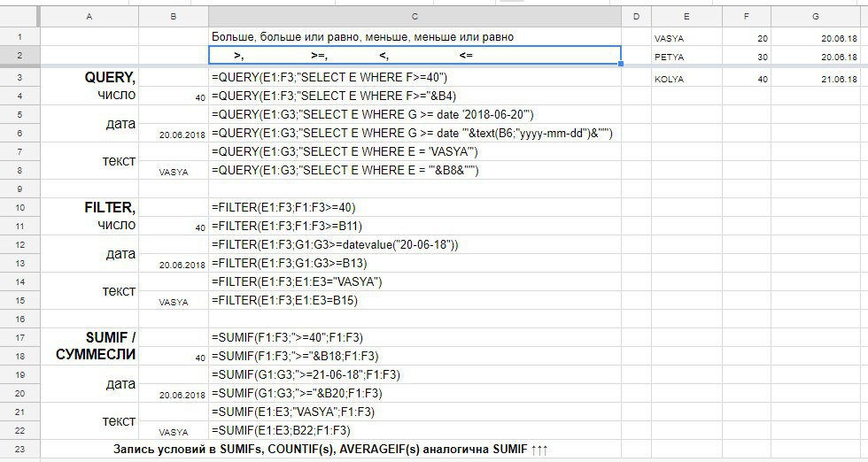
Task: Click cell containing KOLYA
Action: (x=686, y=78)
